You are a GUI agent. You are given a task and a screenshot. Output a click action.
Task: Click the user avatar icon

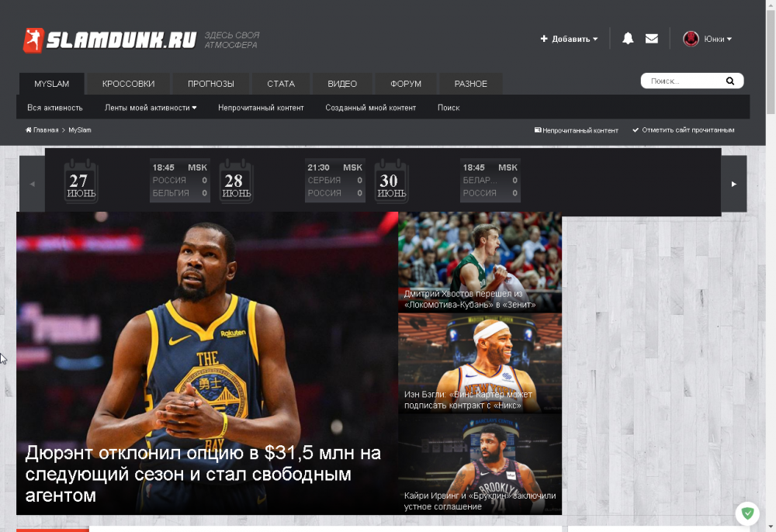pos(691,39)
